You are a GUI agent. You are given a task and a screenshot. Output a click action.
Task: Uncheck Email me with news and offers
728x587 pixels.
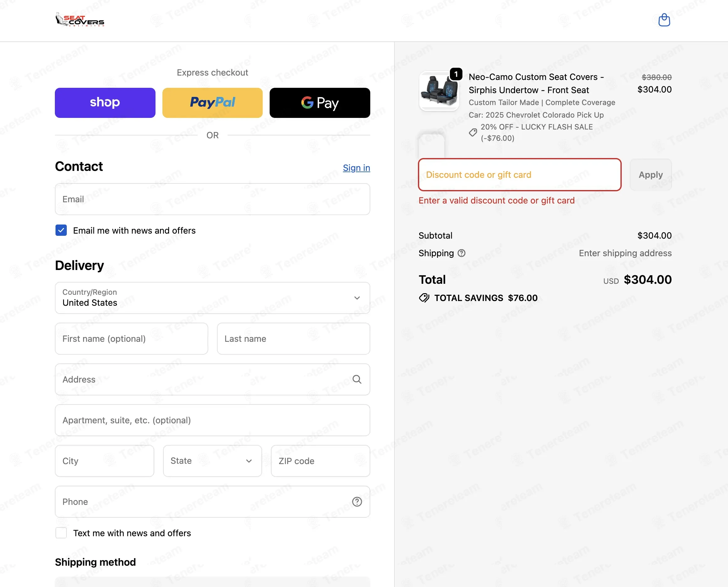pyautogui.click(x=61, y=230)
